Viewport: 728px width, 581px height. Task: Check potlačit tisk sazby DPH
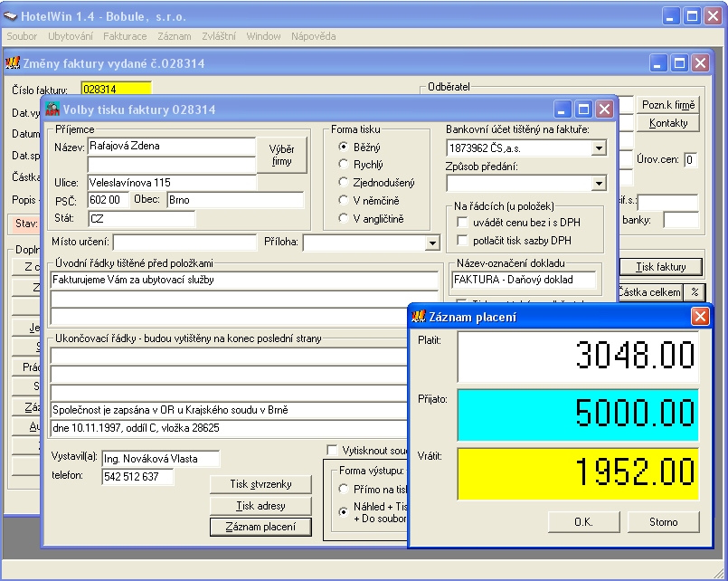pyautogui.click(x=462, y=241)
